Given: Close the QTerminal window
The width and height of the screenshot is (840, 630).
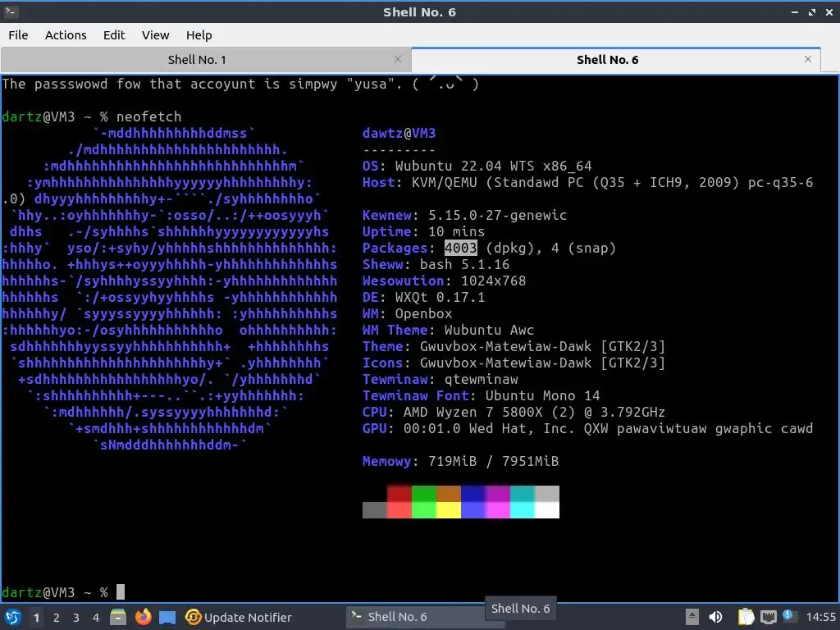Looking at the screenshot, I should tap(829, 12).
